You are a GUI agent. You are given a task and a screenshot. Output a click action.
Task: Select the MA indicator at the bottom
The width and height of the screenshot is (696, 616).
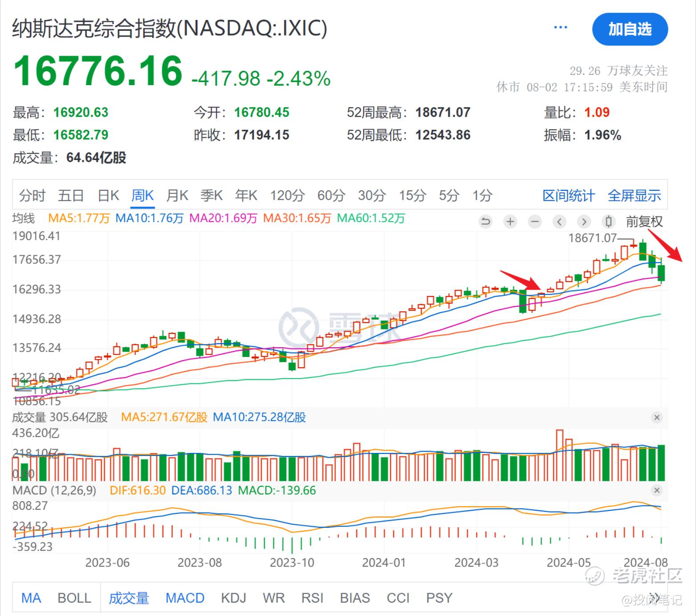[x=31, y=598]
